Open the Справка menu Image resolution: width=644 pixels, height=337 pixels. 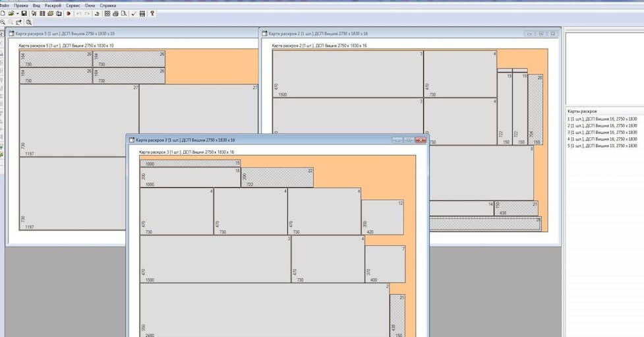tap(107, 5)
